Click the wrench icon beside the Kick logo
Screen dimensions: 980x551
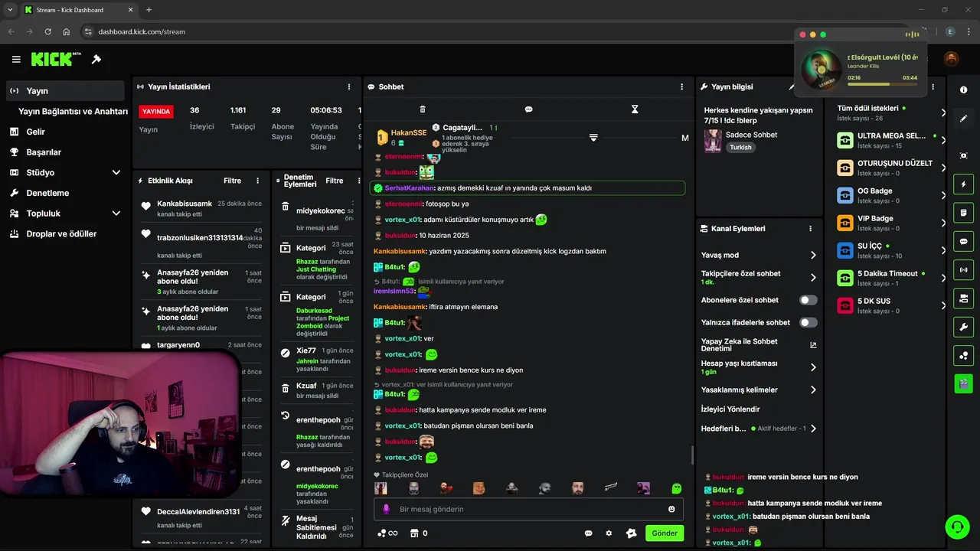tap(96, 59)
